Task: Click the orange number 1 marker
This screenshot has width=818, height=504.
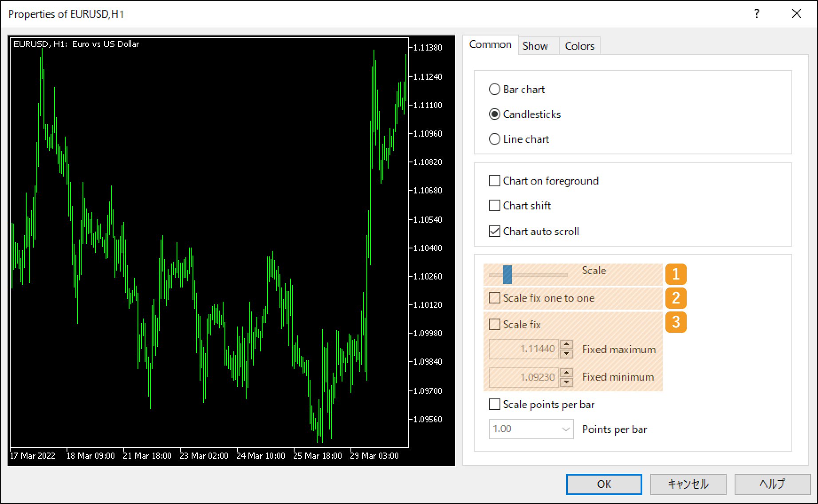Action: click(x=676, y=274)
